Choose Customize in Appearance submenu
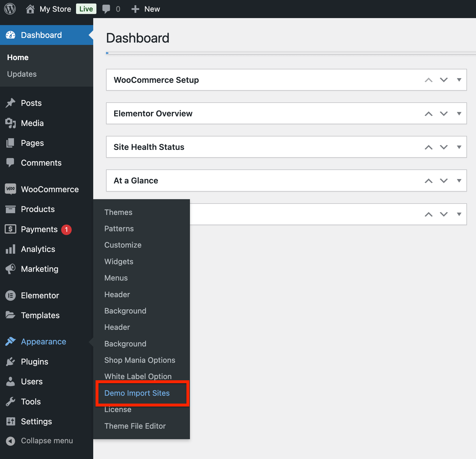476x459 pixels. (x=123, y=245)
